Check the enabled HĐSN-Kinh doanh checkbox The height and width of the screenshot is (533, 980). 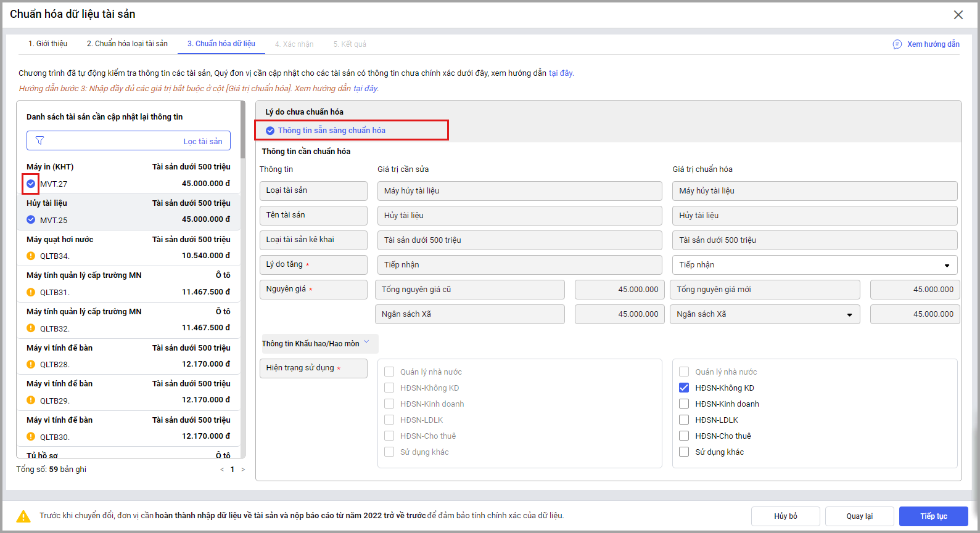(684, 404)
